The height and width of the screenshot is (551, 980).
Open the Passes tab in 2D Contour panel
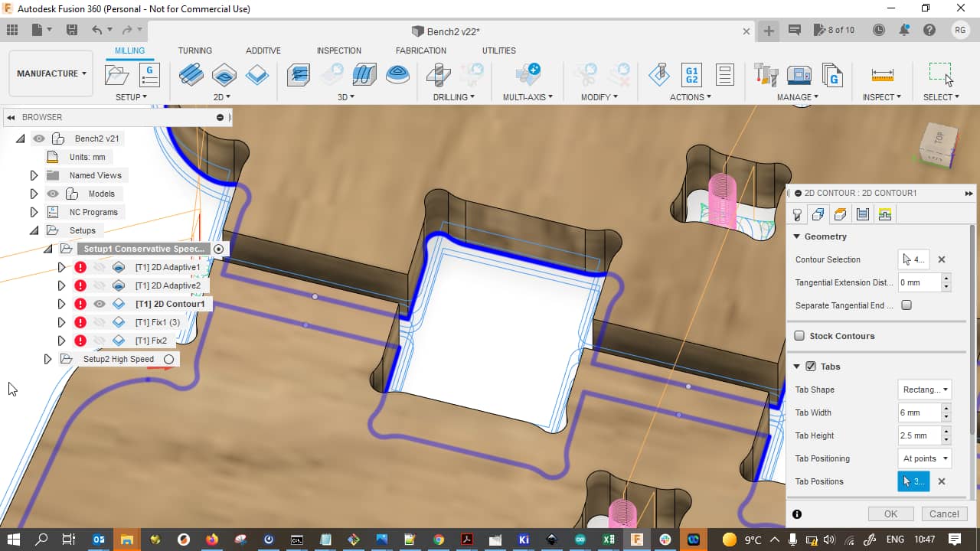[863, 214]
